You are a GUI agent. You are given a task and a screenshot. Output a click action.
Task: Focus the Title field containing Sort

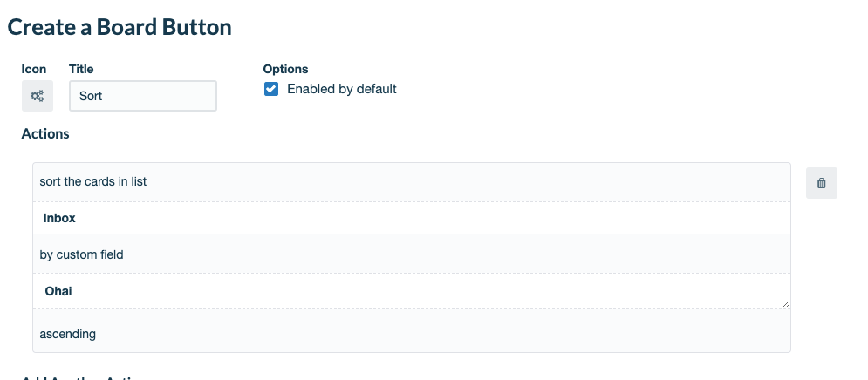point(143,96)
